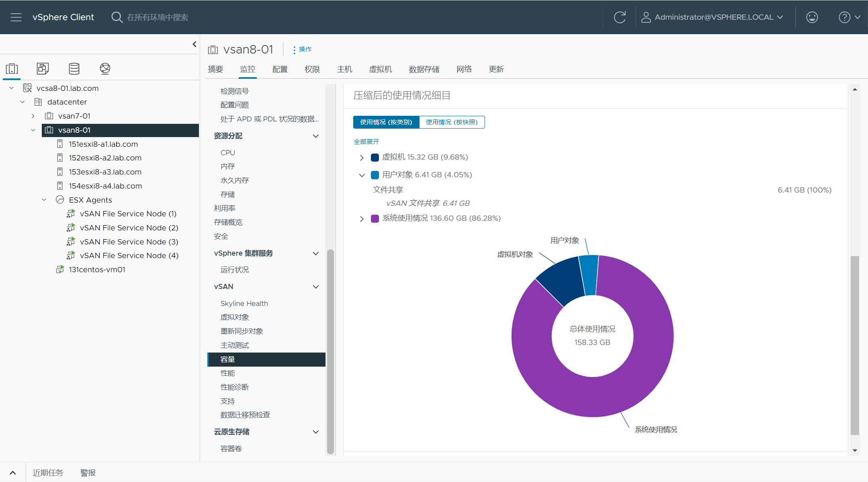
Task: Expand the 虚拟机 15.32 GB usage row
Action: 362,158
